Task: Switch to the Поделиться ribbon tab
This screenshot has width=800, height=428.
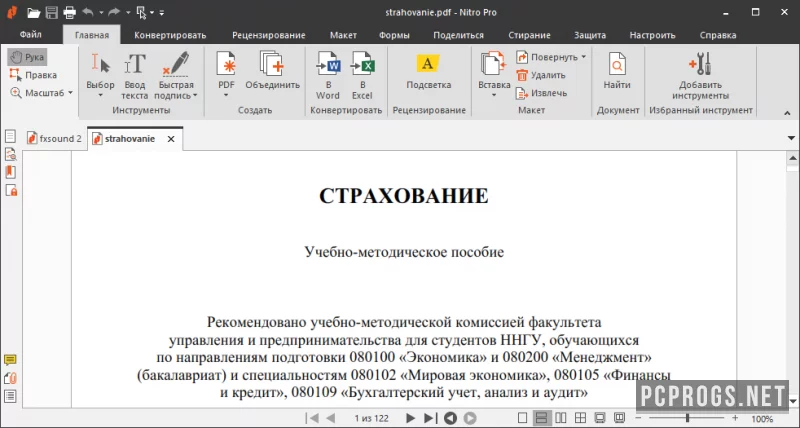Action: pos(458,35)
